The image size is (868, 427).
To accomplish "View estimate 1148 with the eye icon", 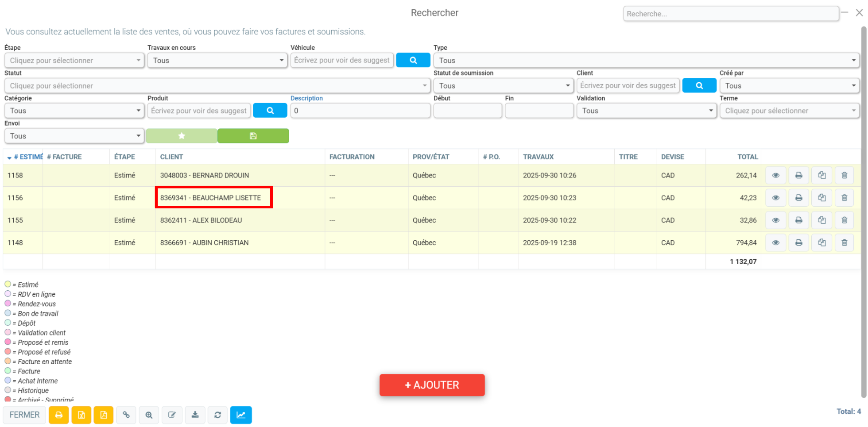I will tap(775, 242).
